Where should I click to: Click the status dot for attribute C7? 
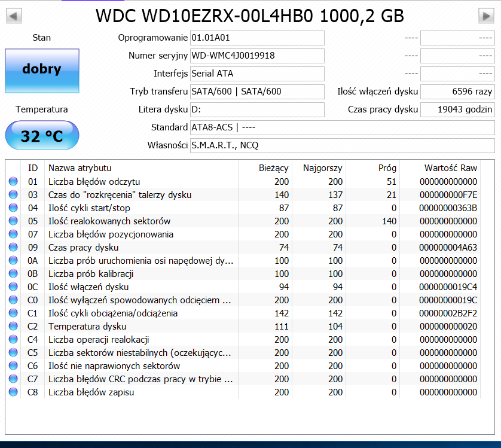[13, 379]
